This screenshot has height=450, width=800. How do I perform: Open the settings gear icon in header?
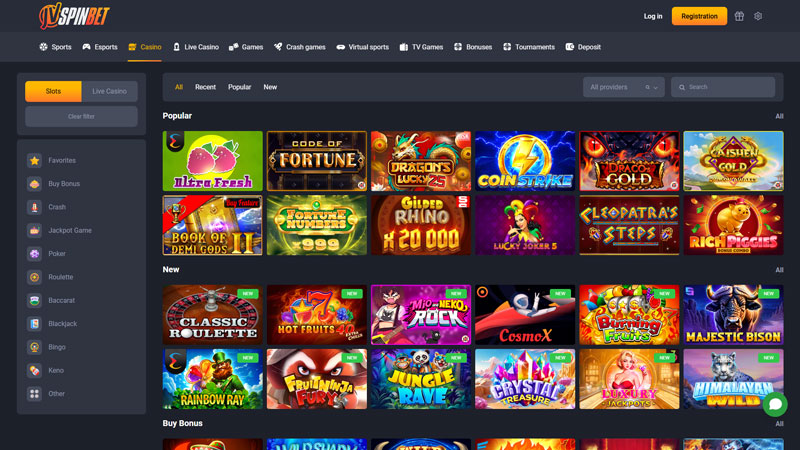click(758, 16)
